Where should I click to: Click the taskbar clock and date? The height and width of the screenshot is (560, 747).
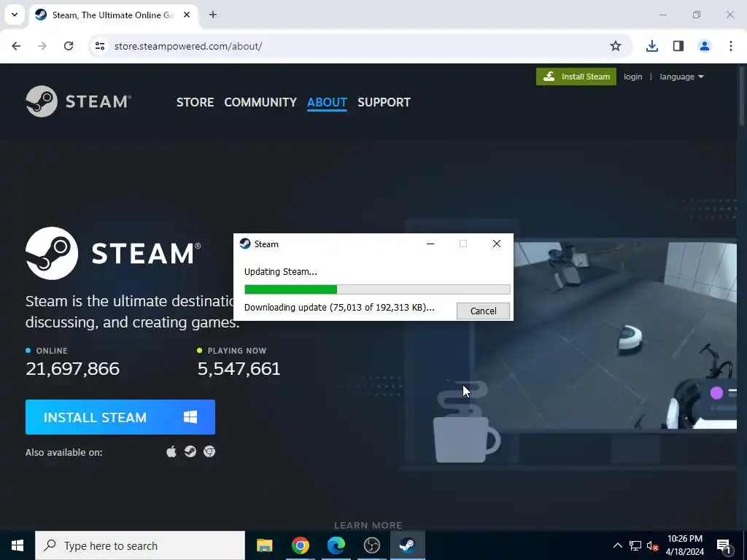[684, 545]
